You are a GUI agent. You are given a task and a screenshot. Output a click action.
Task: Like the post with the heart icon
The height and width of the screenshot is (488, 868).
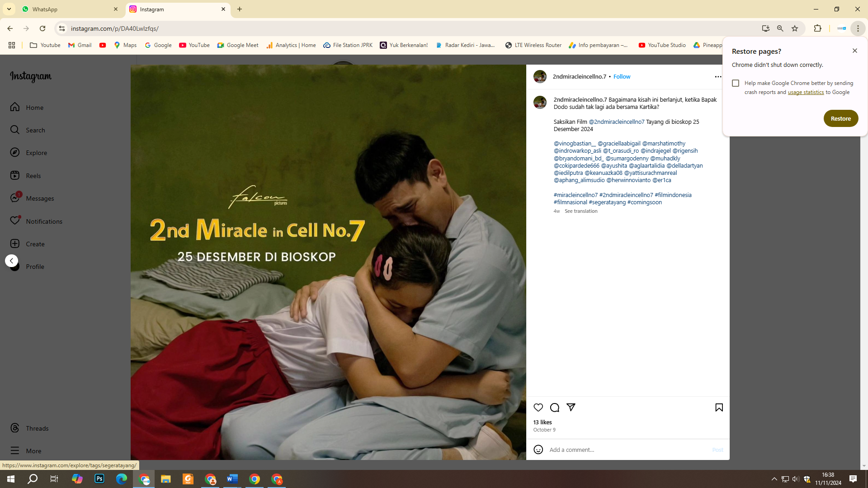[538, 408]
